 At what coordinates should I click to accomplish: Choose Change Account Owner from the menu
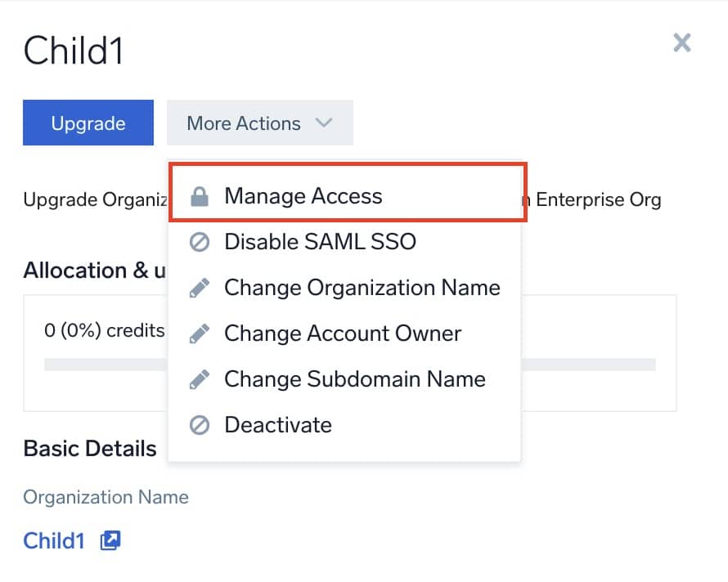[x=342, y=333]
